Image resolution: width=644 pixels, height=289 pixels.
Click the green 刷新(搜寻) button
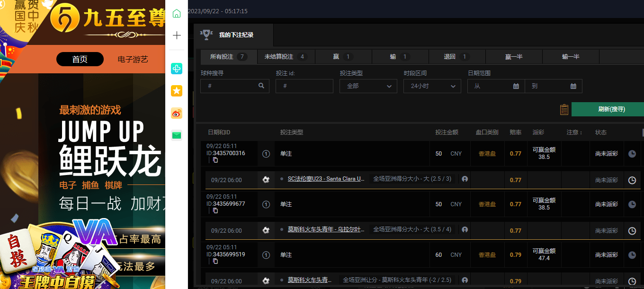point(611,109)
